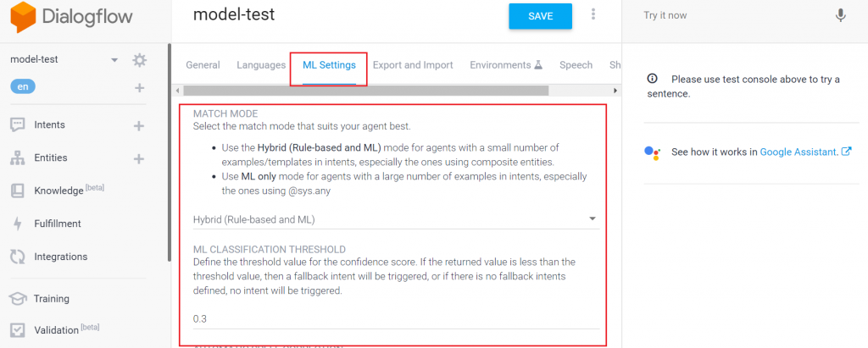The image size is (868, 348).
Task: Click the Integrations sync icon
Action: [17, 257]
